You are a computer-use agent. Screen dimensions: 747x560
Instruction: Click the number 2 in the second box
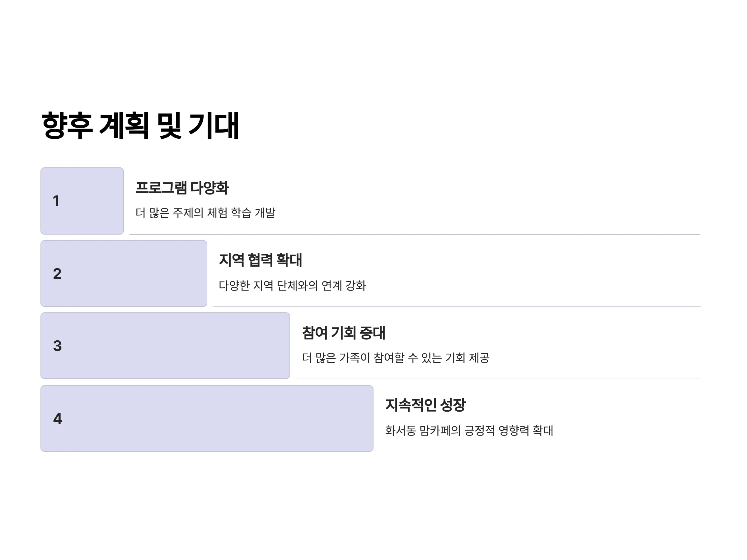pyautogui.click(x=57, y=273)
